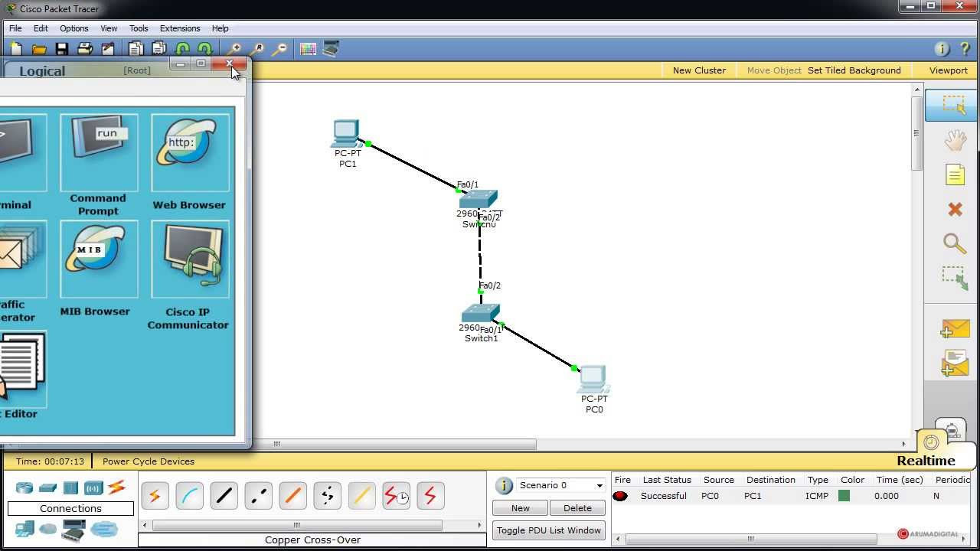The height and width of the screenshot is (551, 980).
Task: Choose the Phone cable
Action: click(327, 496)
